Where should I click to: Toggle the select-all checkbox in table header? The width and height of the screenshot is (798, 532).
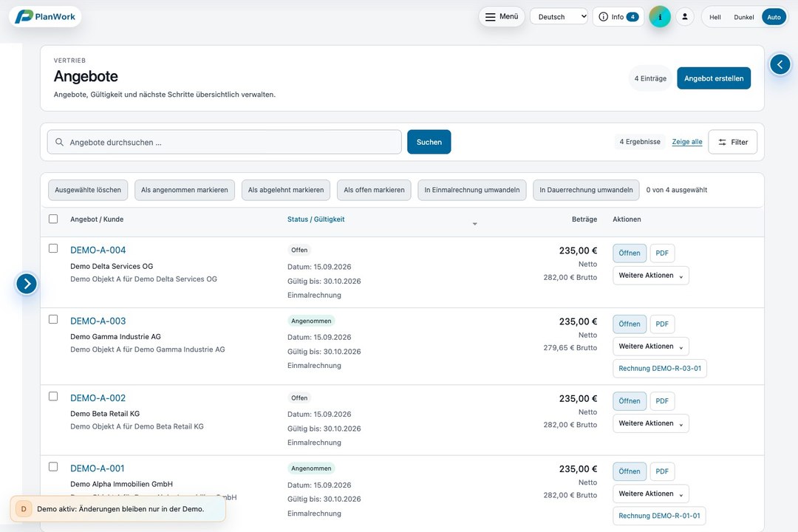[x=53, y=219]
